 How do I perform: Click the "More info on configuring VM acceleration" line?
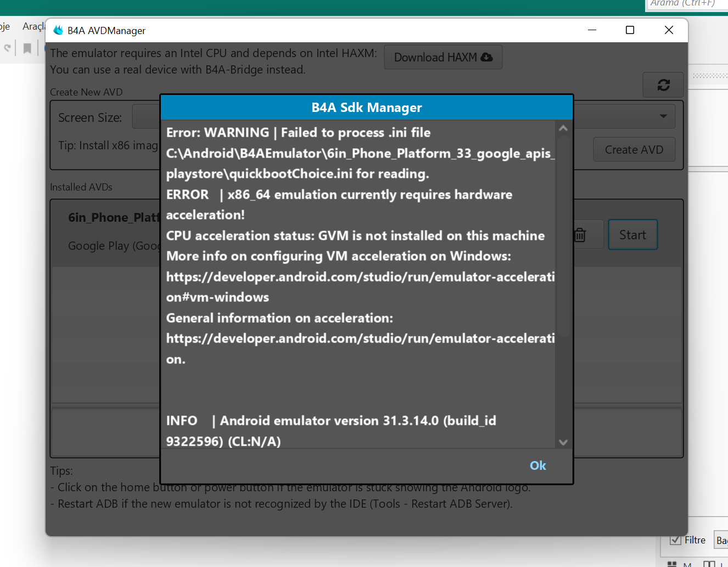point(339,256)
